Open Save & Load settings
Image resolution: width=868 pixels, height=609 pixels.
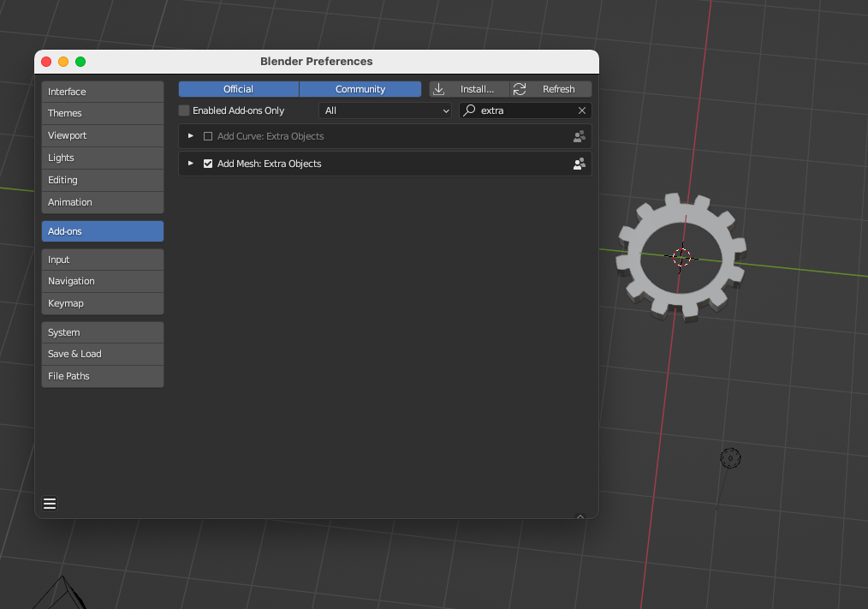[x=103, y=354]
